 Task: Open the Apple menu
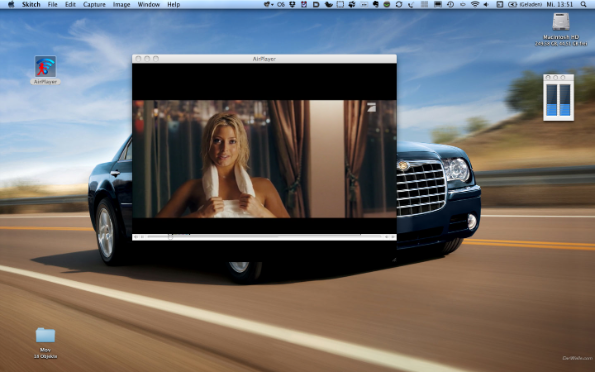point(11,5)
